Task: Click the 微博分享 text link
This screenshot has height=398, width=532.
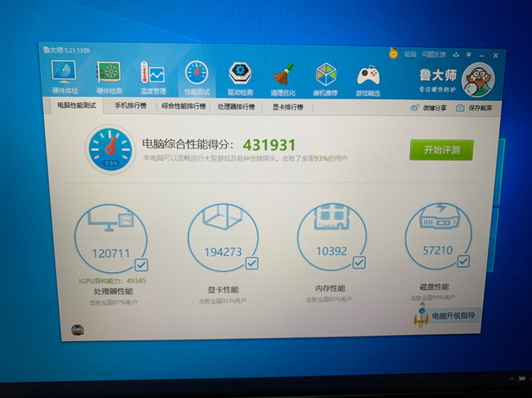Action: point(435,108)
